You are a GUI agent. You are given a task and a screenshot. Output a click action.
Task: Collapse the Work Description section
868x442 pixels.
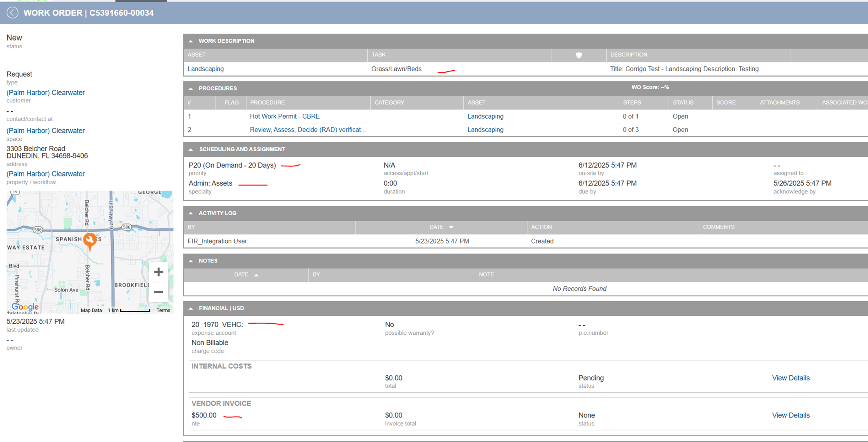point(191,41)
